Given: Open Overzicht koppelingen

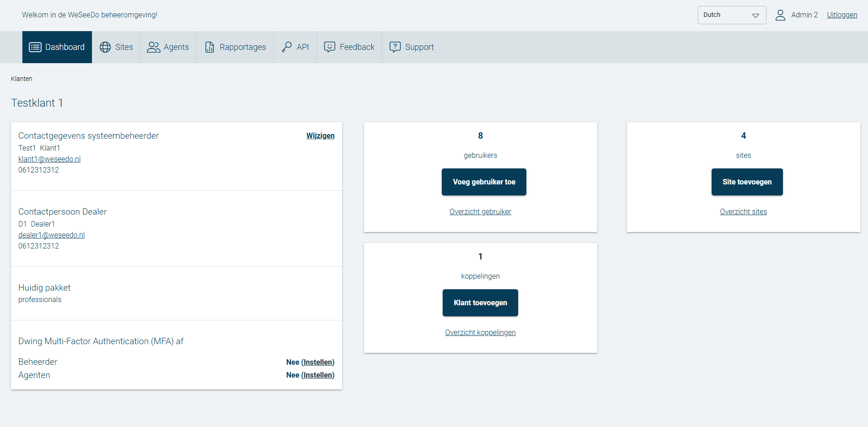Looking at the screenshot, I should coord(480,332).
